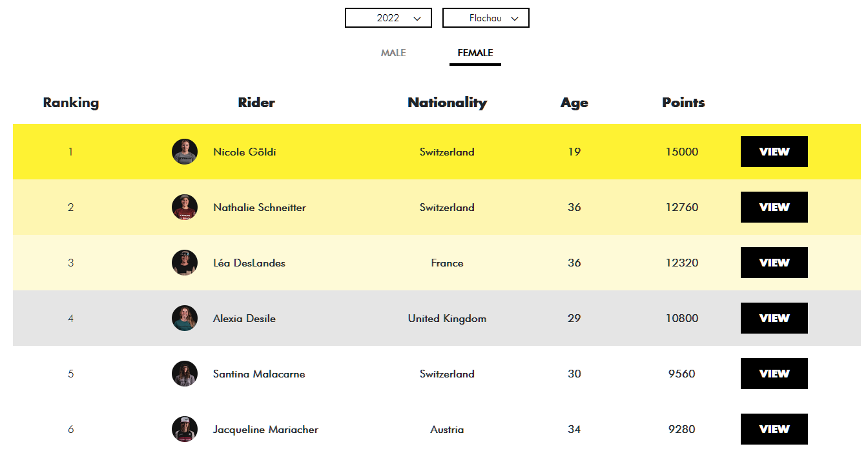Open Jacqueline Mariacher's profile photo
The image size is (868, 462).
[x=185, y=429]
